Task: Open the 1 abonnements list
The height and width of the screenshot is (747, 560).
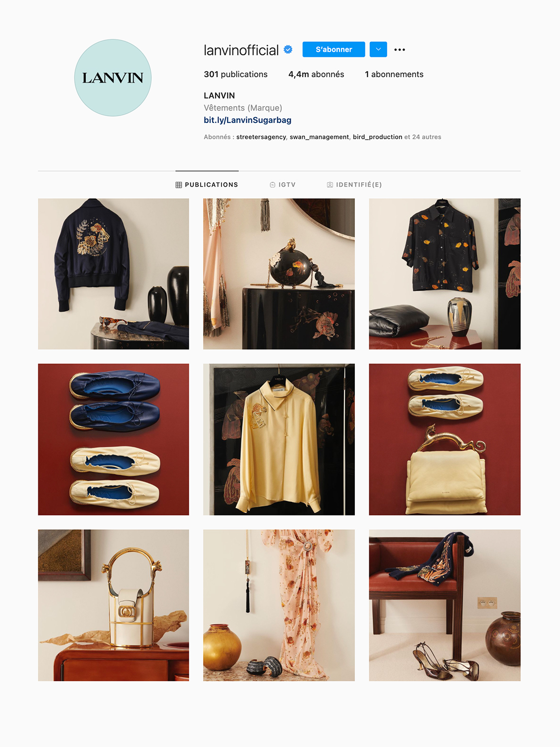Action: [394, 74]
